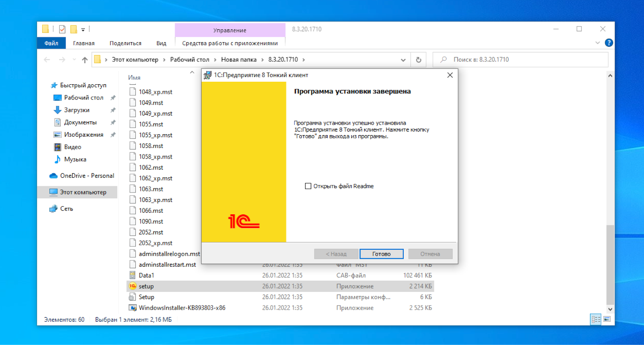Open the Вид ribbon tab
644x345 pixels.
161,43
